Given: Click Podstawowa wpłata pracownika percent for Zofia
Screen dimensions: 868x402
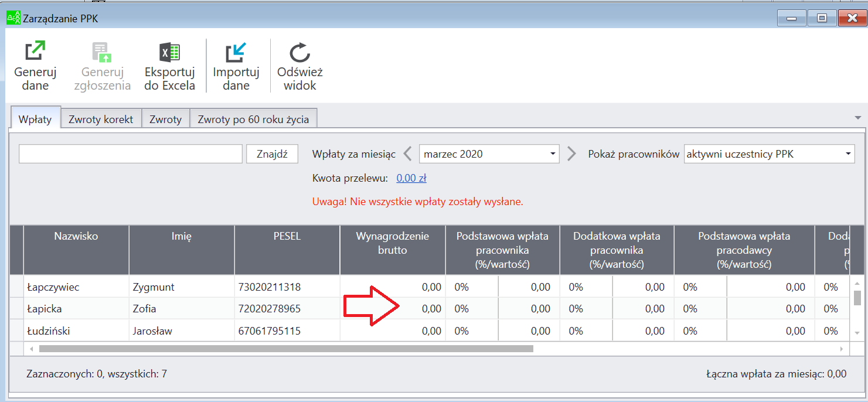Looking at the screenshot, I should pyautogui.click(x=472, y=309).
